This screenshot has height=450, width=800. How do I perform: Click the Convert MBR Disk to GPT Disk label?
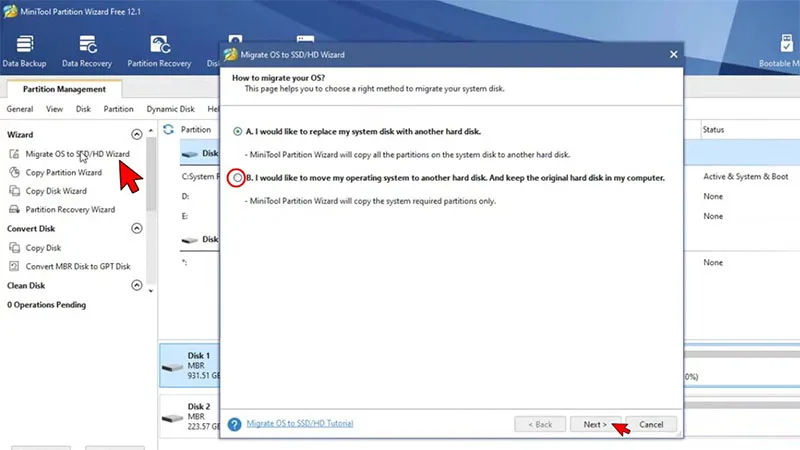point(78,266)
